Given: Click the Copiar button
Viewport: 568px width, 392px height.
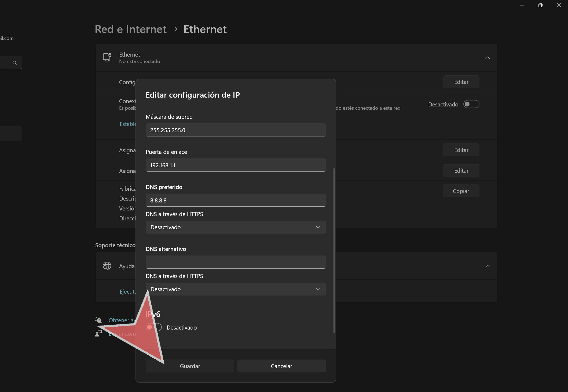Looking at the screenshot, I should pos(461,191).
